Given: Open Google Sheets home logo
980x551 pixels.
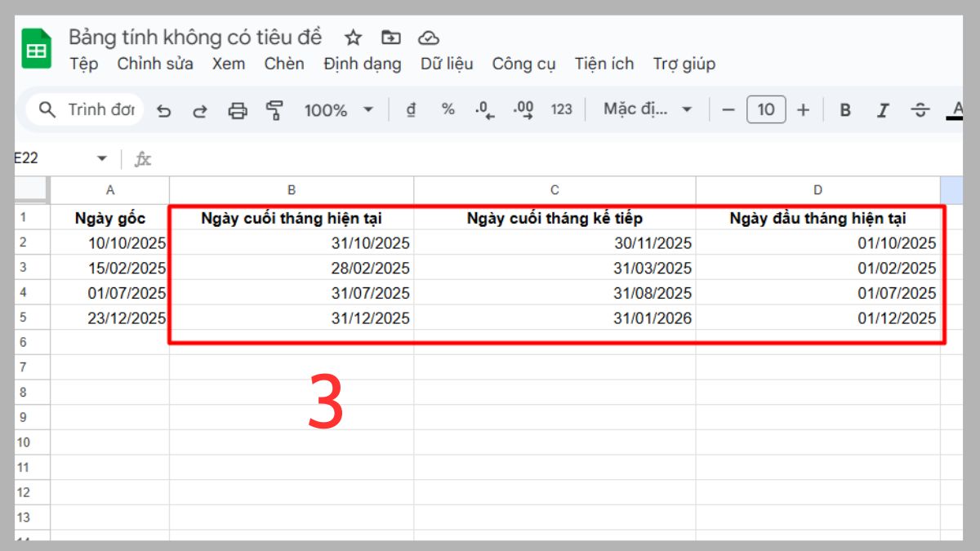Looking at the screenshot, I should 37,49.
